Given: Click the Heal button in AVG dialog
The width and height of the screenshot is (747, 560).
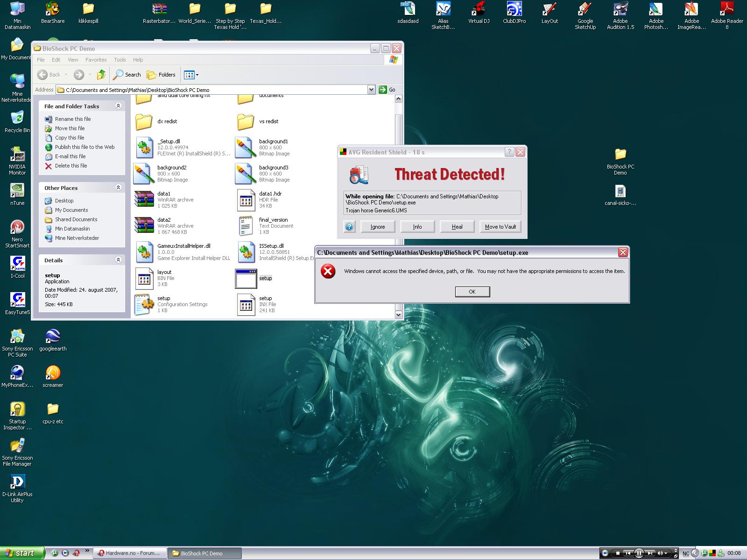Looking at the screenshot, I should point(457,227).
